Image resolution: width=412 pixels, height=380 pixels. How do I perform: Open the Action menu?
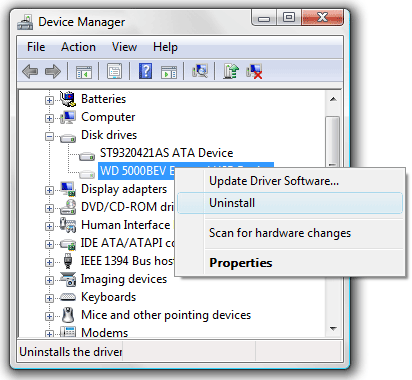(78, 47)
